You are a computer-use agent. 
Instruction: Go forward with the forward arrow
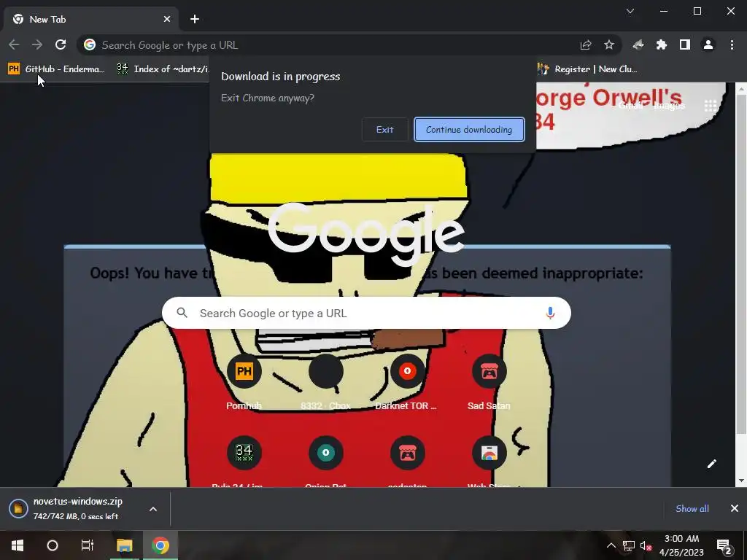pos(37,44)
